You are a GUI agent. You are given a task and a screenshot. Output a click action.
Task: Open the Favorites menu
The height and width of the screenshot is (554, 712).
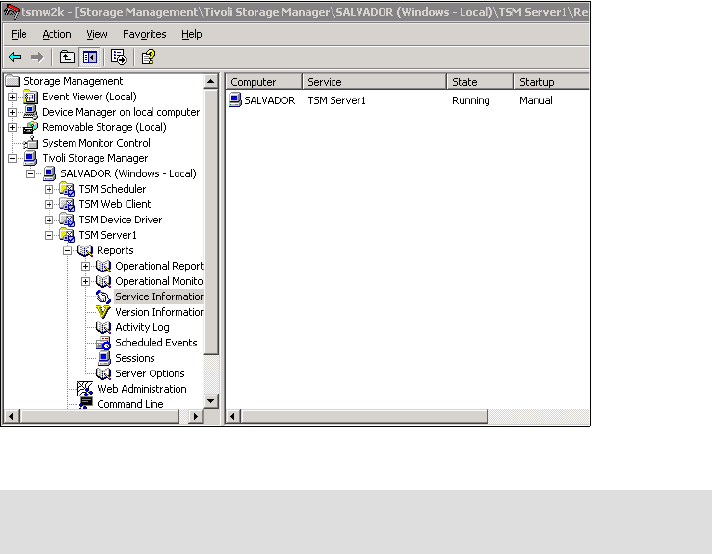coord(144,35)
